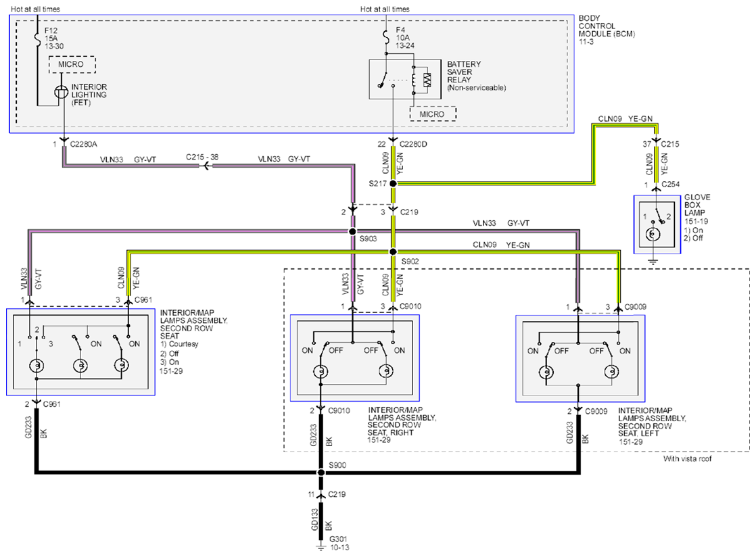Screen dimensions: 756x557
Task: Click the S900 ground splice dot
Action: click(321, 473)
